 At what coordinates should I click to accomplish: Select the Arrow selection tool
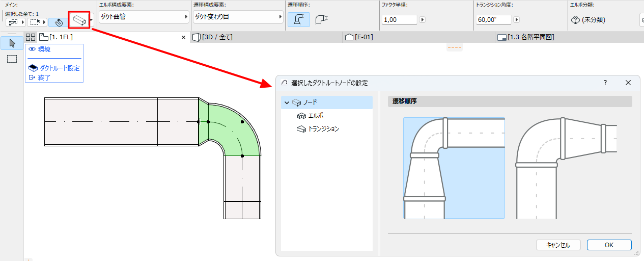(x=12, y=43)
